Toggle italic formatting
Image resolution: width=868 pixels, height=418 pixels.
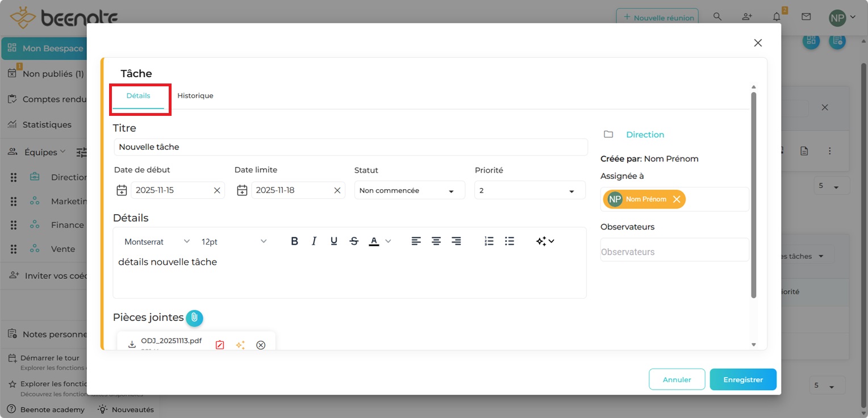(x=314, y=241)
